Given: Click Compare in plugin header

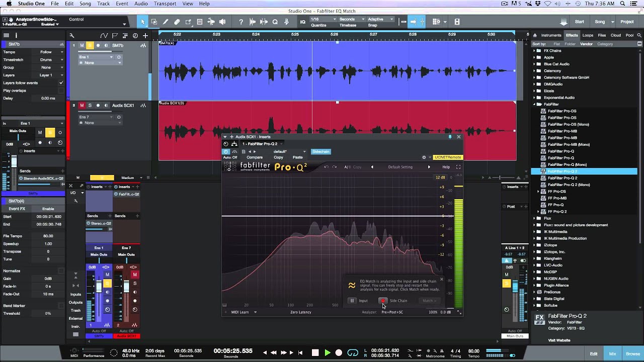Looking at the screenshot, I should point(255,157).
